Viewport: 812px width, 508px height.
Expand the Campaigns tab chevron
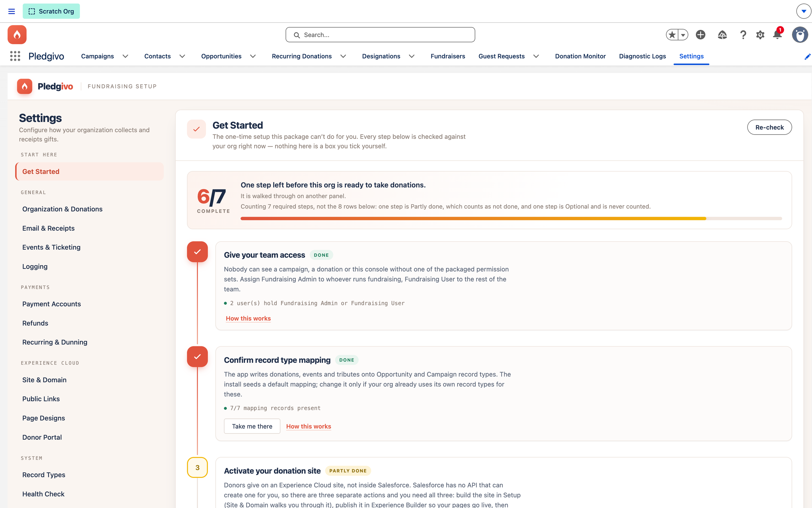(x=125, y=56)
